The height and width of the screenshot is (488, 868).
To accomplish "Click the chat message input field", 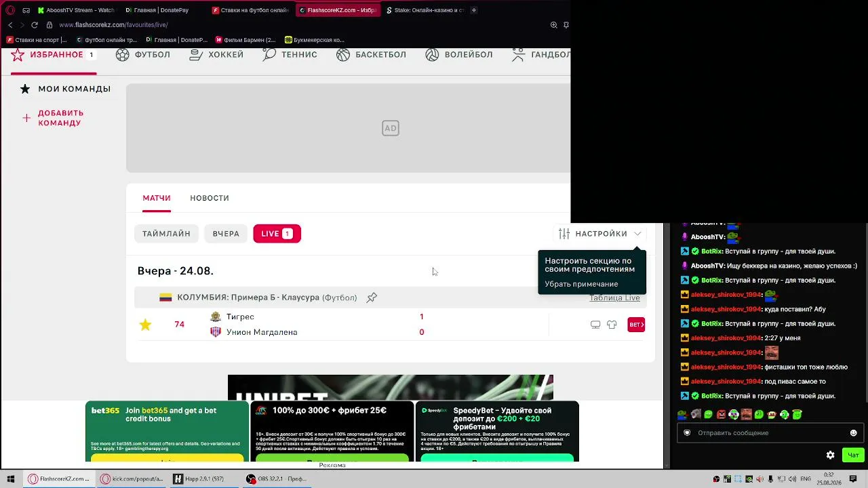I will click(x=770, y=433).
